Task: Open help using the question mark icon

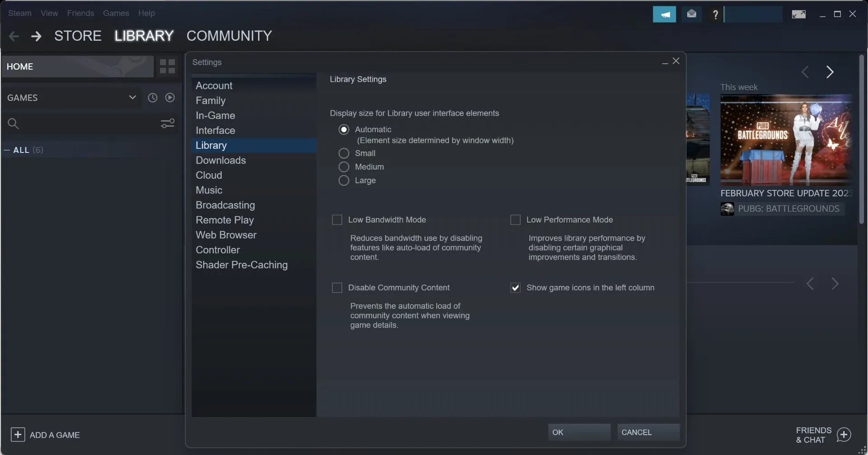Action: pos(716,14)
